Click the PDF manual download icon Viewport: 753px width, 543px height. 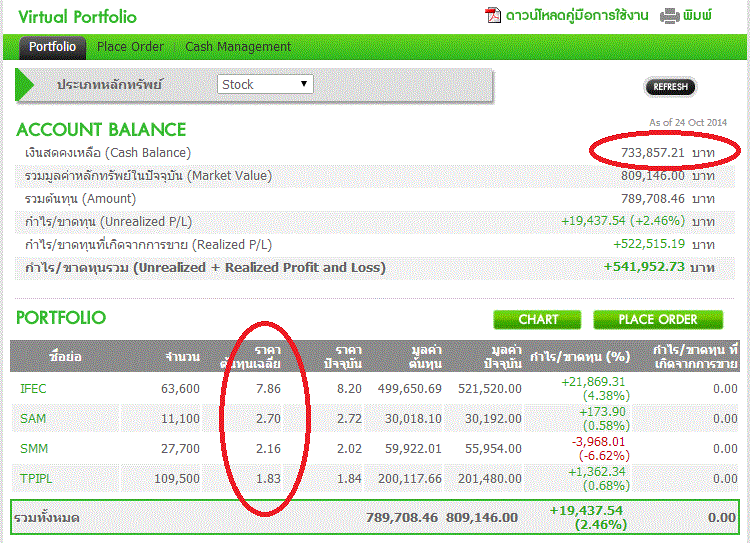493,15
